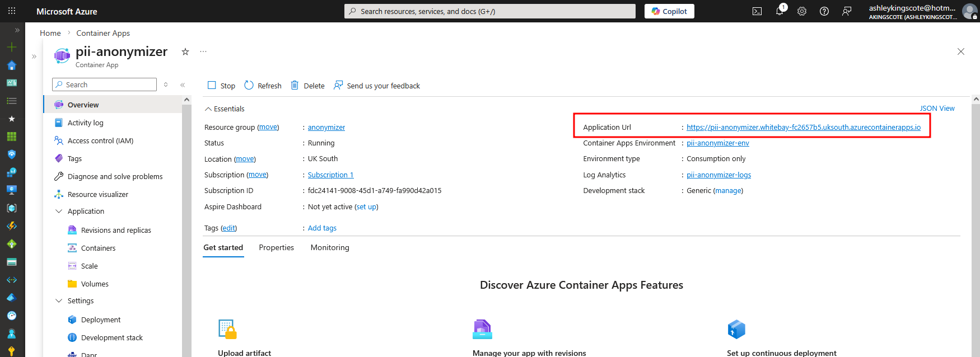Collapse the Essentials section
980x357 pixels.
coord(208,109)
